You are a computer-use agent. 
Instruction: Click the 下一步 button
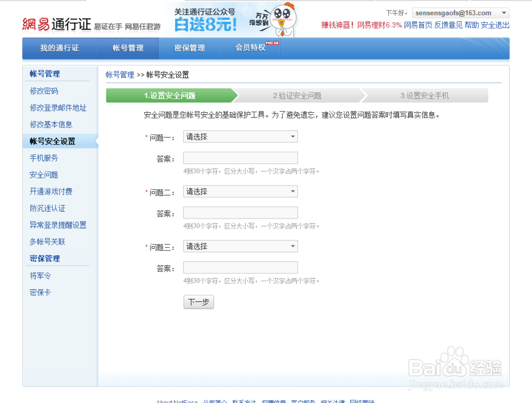point(198,301)
